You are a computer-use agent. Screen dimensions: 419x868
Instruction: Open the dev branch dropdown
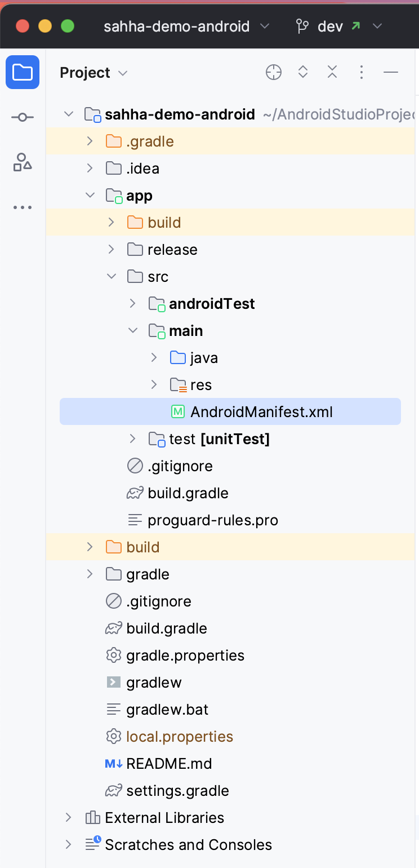coord(377,26)
